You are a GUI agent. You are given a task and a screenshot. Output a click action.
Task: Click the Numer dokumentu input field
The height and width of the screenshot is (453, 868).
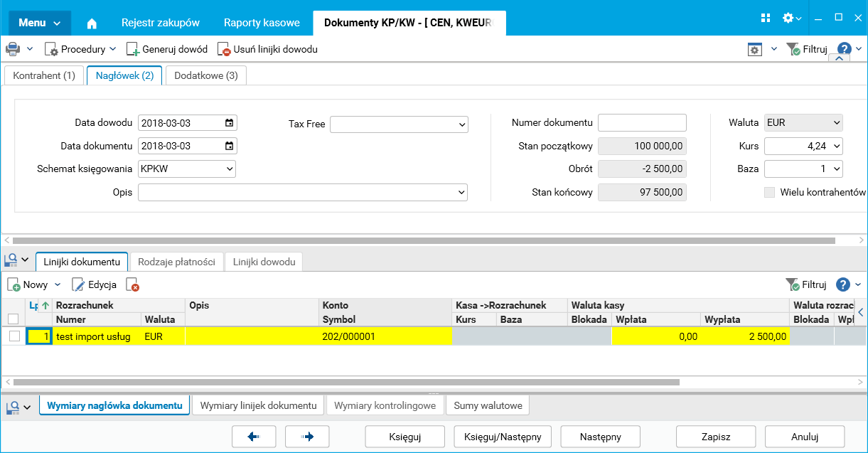click(642, 123)
